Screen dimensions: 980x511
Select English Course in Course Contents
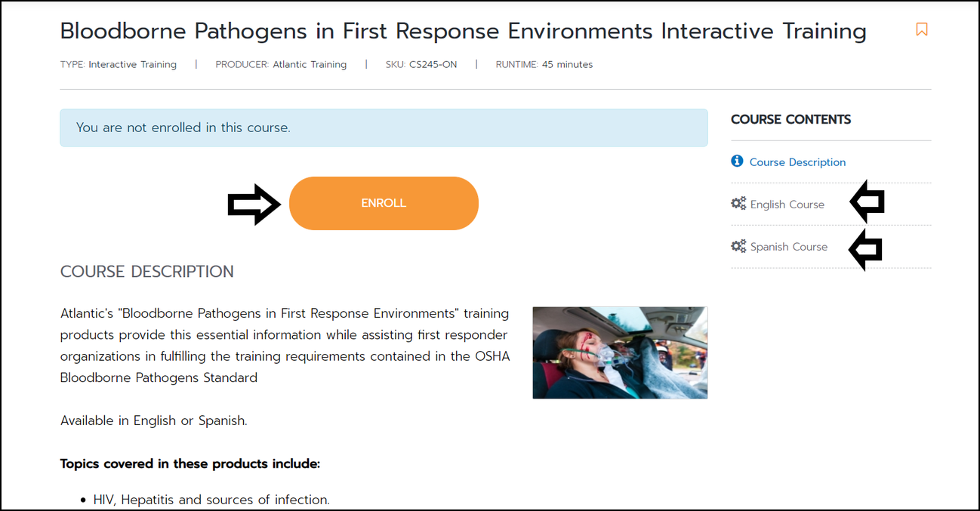coord(787,205)
